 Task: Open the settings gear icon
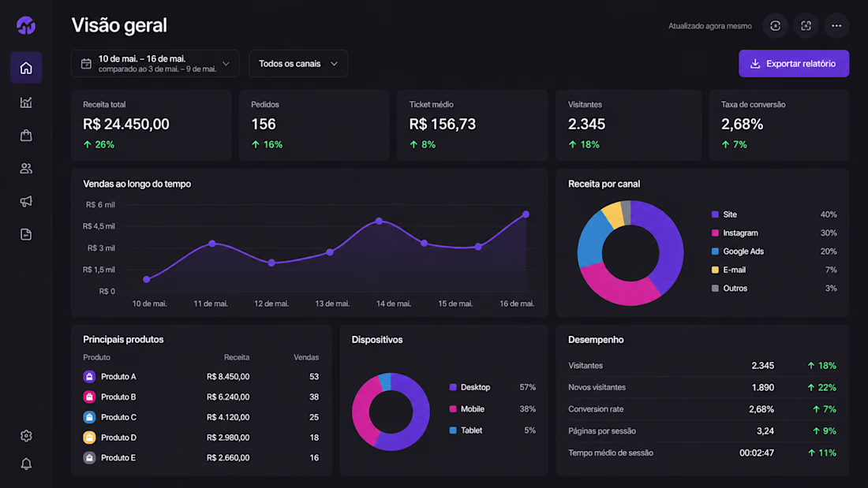coord(26,436)
